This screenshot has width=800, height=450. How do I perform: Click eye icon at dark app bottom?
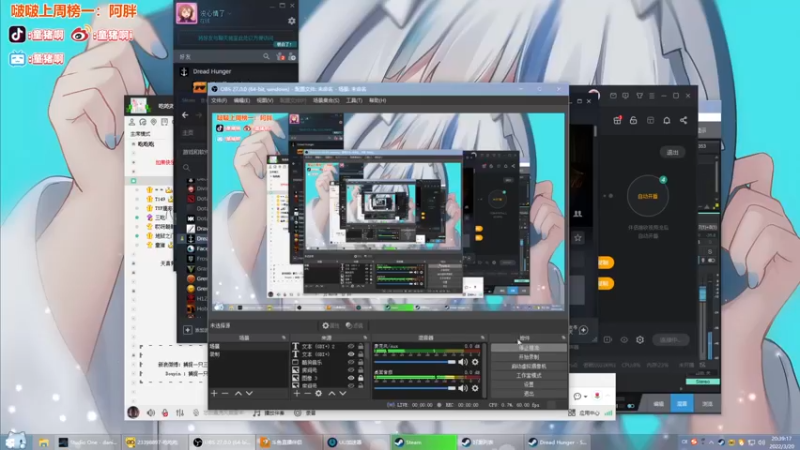[x=624, y=340]
